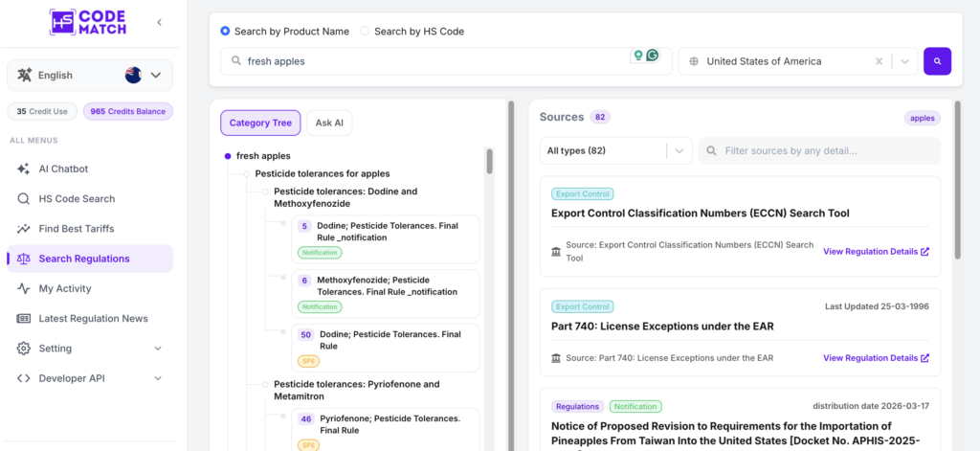Click the category tree inner scrollbar
Viewport: 980px width, 451px height.
tap(489, 161)
